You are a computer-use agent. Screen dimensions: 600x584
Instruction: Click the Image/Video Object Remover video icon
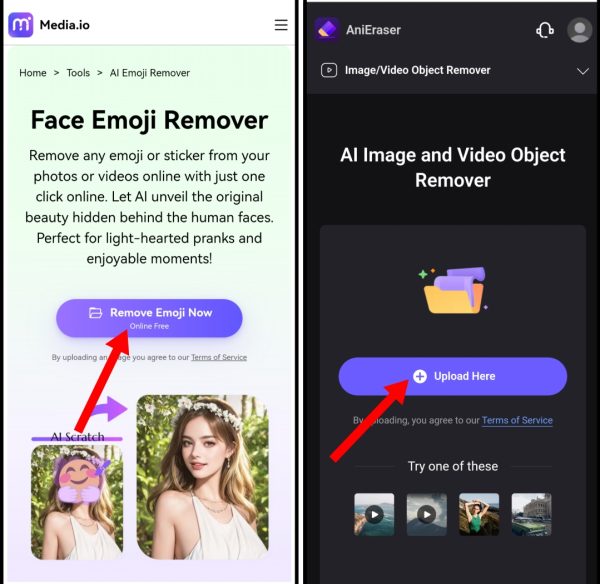tap(329, 70)
